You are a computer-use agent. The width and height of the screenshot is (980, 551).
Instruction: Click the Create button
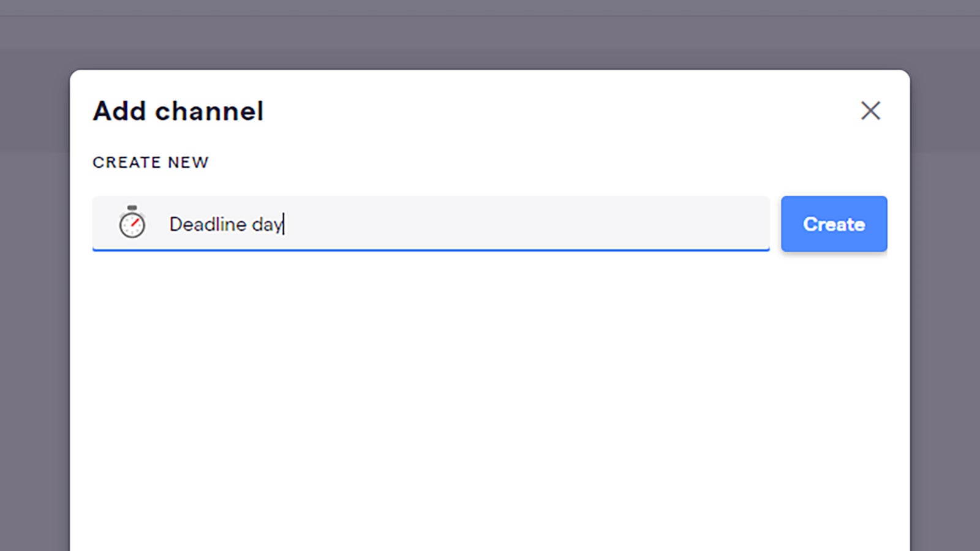(x=834, y=224)
